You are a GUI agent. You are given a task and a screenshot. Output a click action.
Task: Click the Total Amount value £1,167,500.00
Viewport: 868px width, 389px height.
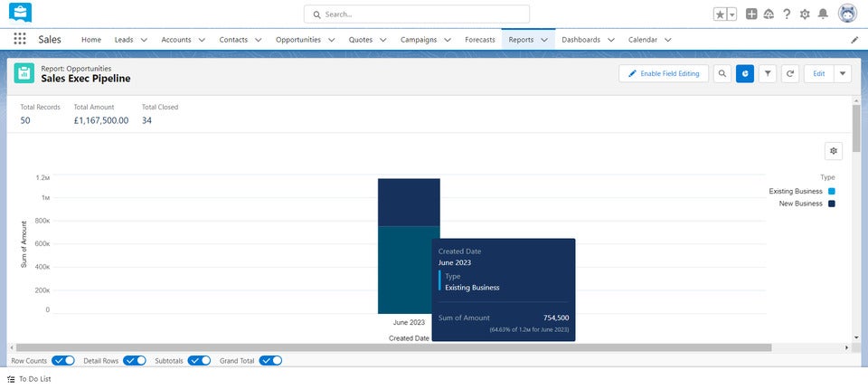pyautogui.click(x=101, y=120)
